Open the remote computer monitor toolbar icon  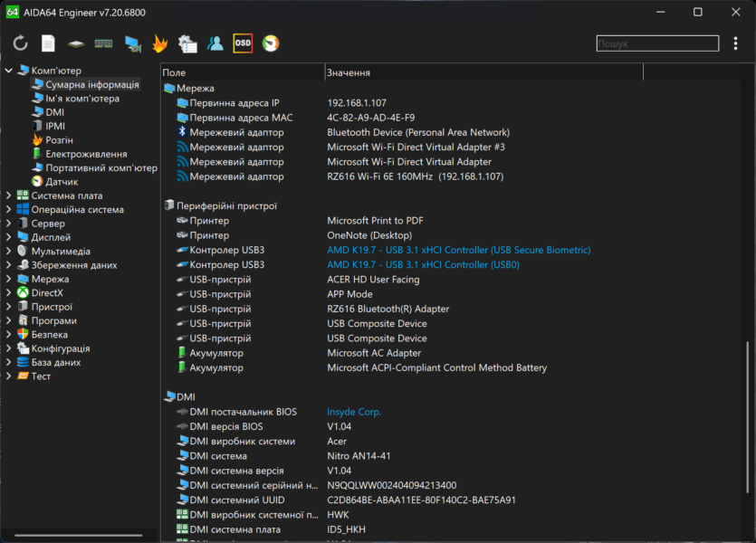[132, 43]
